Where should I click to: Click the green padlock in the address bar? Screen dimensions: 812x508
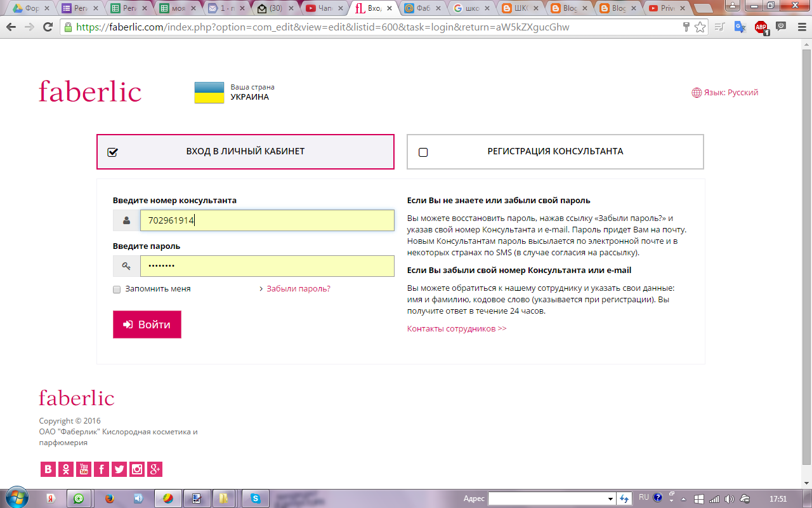click(x=68, y=27)
